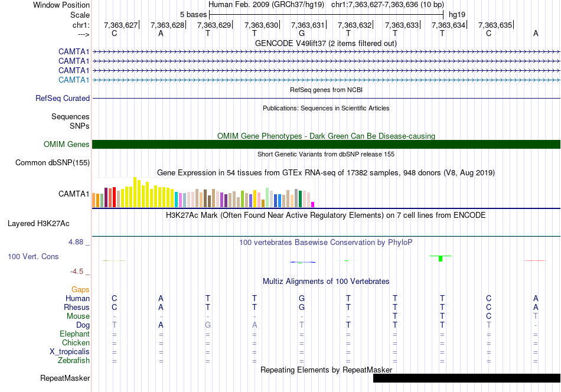The image size is (561, 392).
Task: Open Publications: Sequences in Scientific Articles title
Action: pos(326,108)
